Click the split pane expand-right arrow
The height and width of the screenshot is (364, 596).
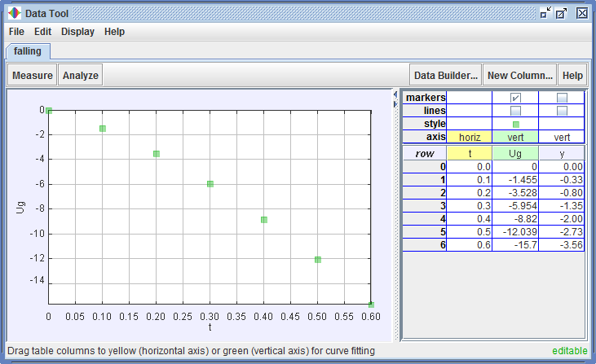pyautogui.click(x=396, y=103)
